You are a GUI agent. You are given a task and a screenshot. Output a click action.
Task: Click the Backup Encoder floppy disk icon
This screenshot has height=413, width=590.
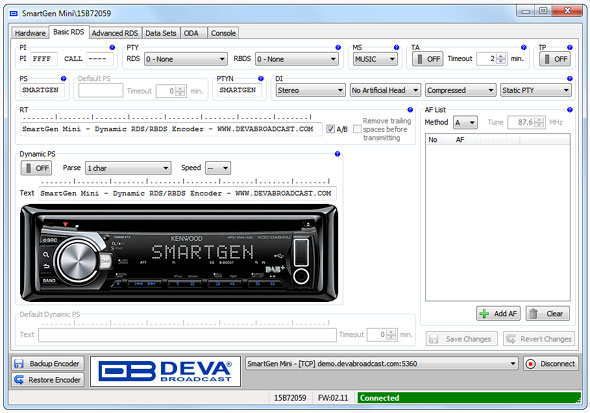point(19,364)
